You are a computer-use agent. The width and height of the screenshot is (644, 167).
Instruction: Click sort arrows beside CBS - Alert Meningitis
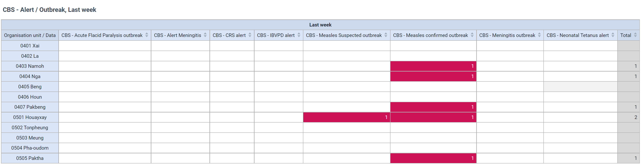tap(205, 35)
